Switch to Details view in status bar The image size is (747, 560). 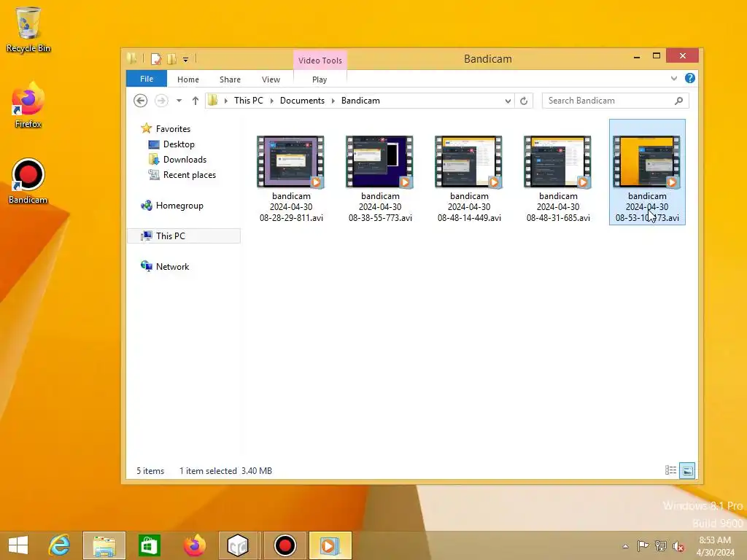671,470
